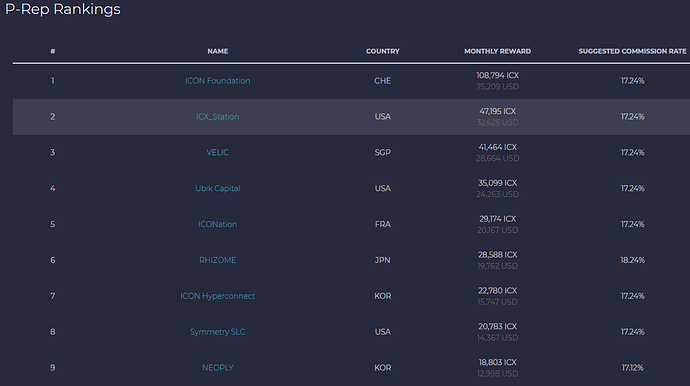Select the 32,625 USD value
Screen dimensions: 690x386
497,123
